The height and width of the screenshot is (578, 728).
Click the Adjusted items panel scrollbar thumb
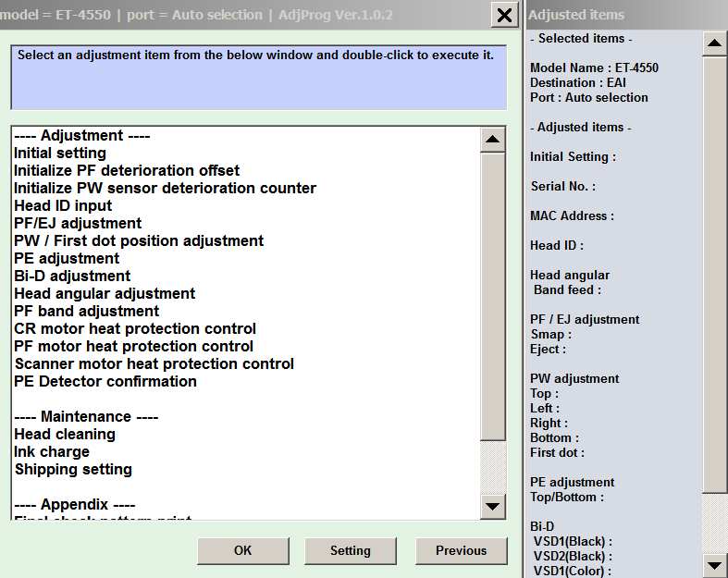coord(714,275)
